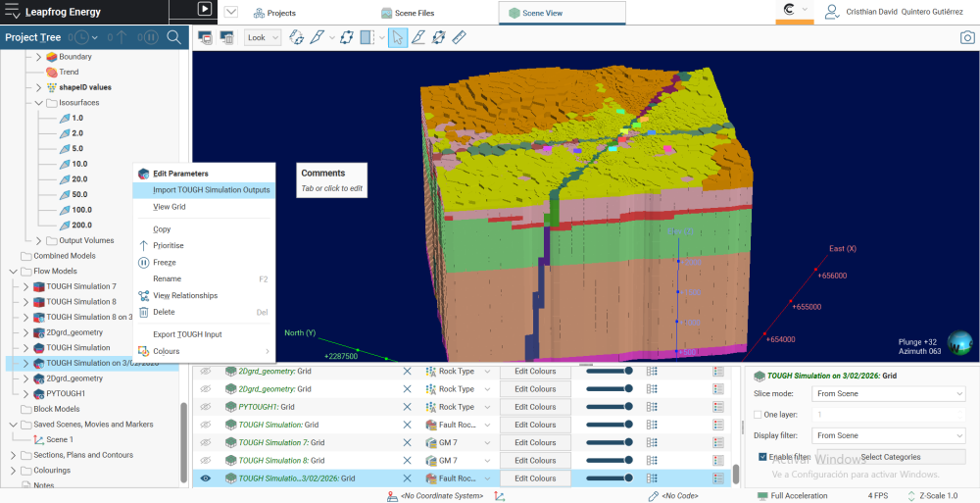
Task: Expand the Boundary tree item
Action: coord(39,57)
